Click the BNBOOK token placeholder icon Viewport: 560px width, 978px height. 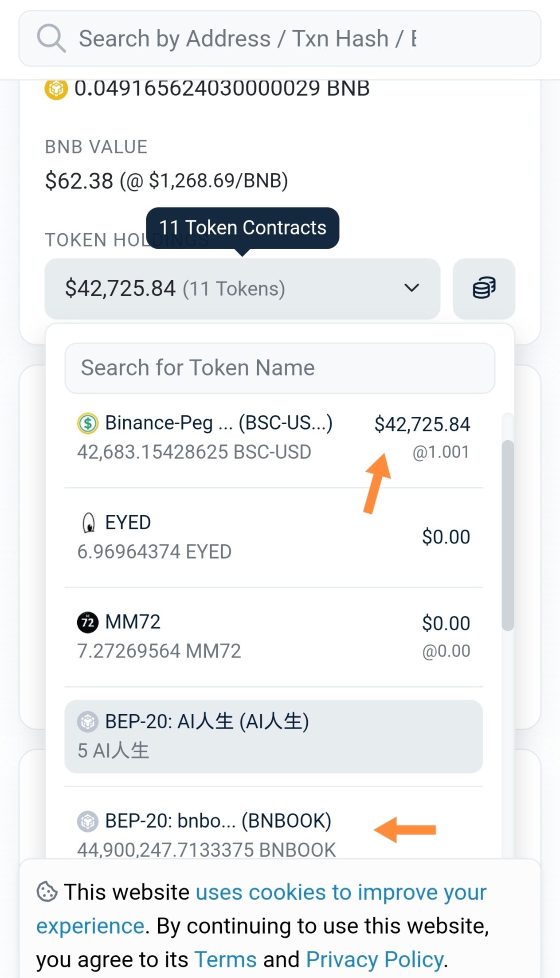(88, 821)
